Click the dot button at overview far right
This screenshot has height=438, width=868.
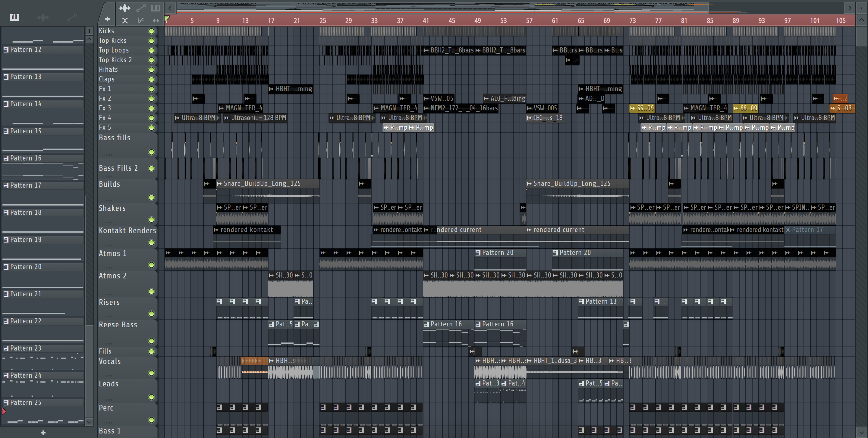[x=861, y=8]
